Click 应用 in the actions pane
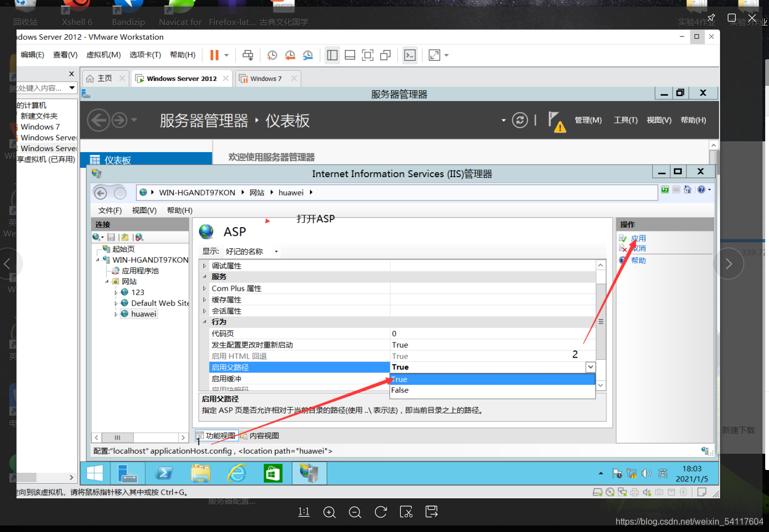The image size is (769, 532). tap(638, 238)
